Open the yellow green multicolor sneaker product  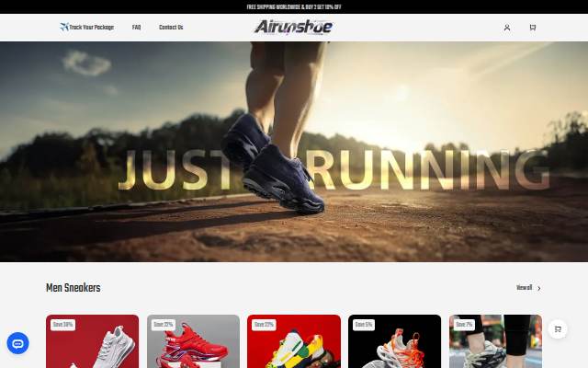[x=294, y=341]
